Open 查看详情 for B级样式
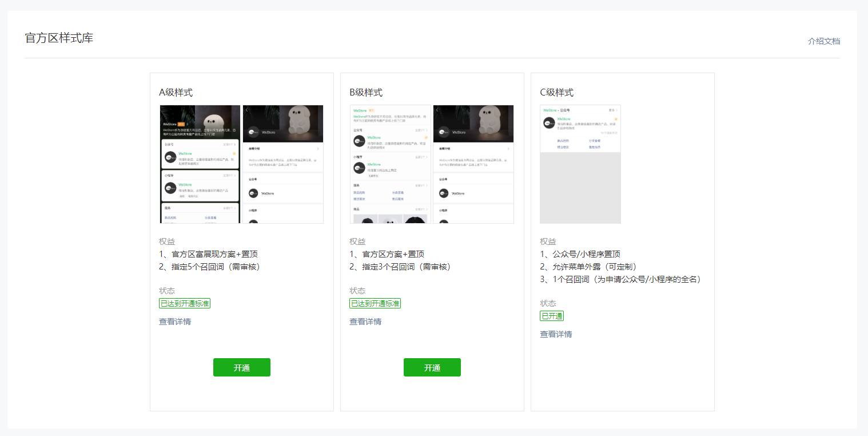This screenshot has height=436, width=868. [365, 322]
